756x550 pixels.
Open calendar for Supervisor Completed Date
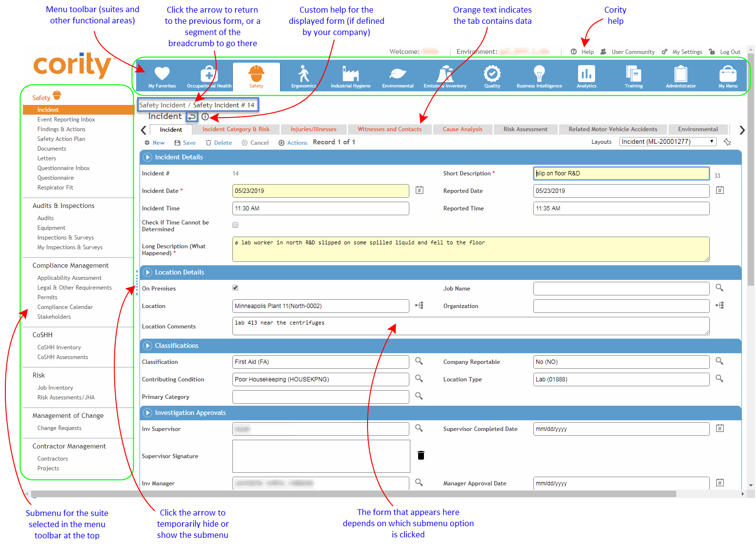[x=720, y=428]
